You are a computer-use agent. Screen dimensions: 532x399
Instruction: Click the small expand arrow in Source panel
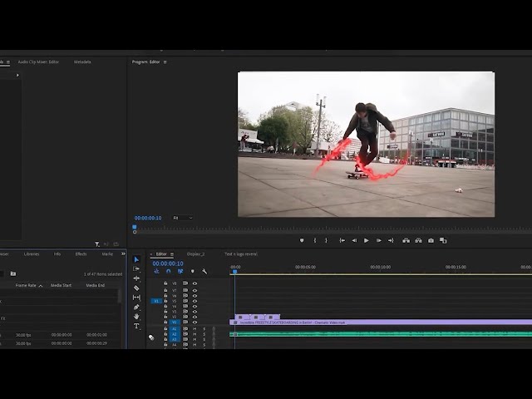[x=17, y=75]
